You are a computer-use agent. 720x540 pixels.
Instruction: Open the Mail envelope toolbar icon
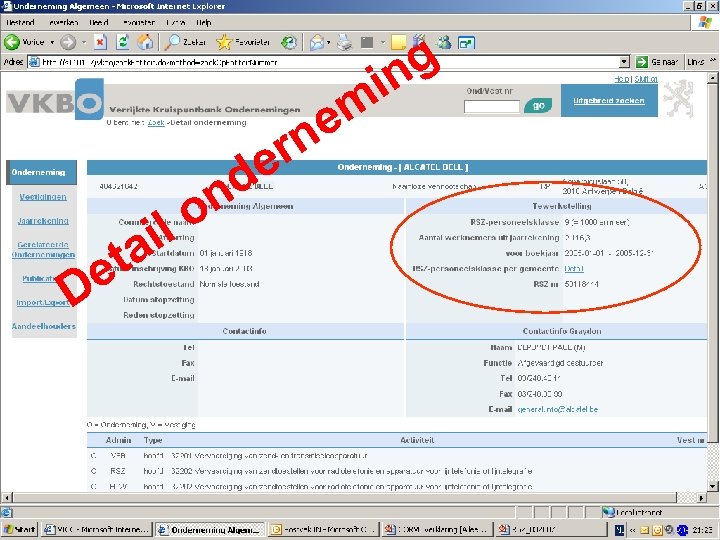coord(316,43)
